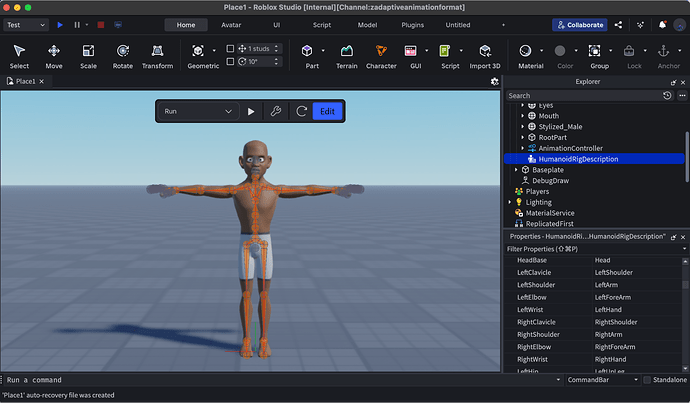
Task: Open notifications bell
Action: 662,25
